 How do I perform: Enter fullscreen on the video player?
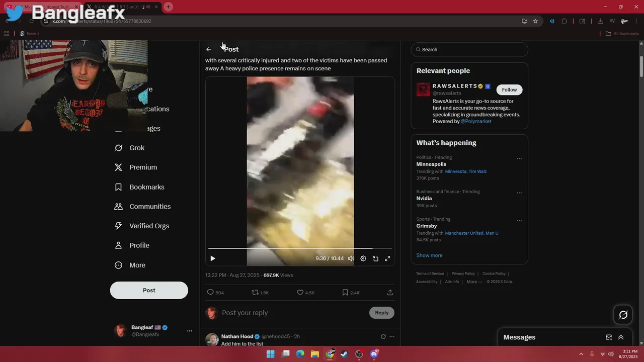[387, 258]
